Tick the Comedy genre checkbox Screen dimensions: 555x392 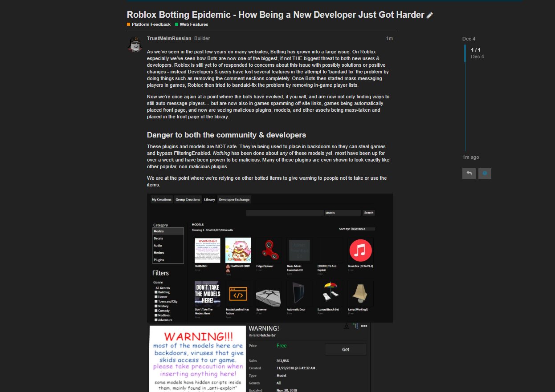coord(156,311)
